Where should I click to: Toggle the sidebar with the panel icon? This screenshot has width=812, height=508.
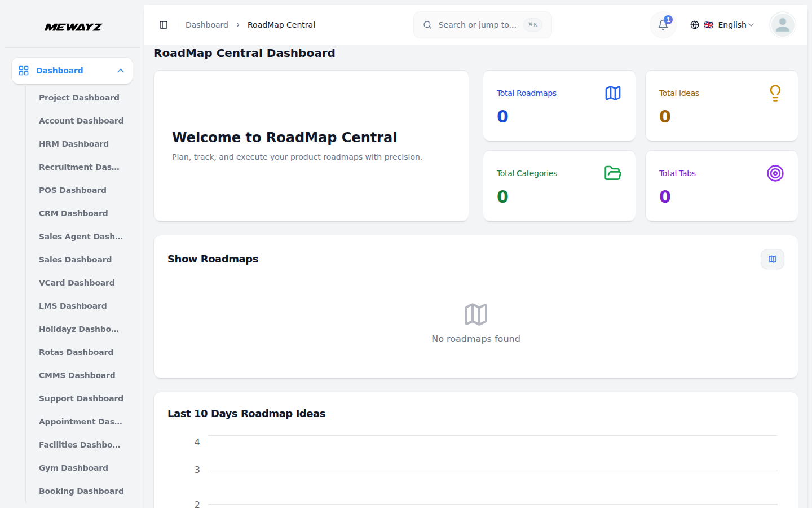point(164,25)
